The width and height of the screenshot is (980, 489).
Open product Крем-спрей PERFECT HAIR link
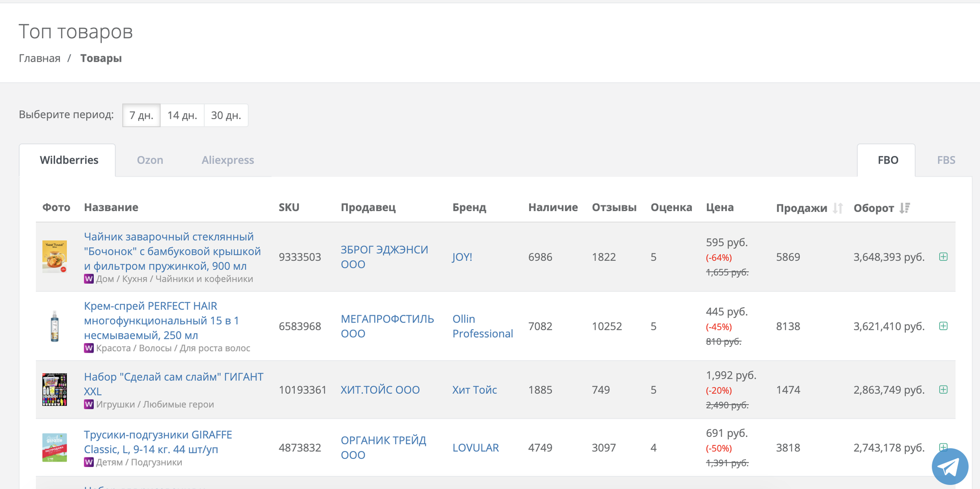(x=162, y=321)
